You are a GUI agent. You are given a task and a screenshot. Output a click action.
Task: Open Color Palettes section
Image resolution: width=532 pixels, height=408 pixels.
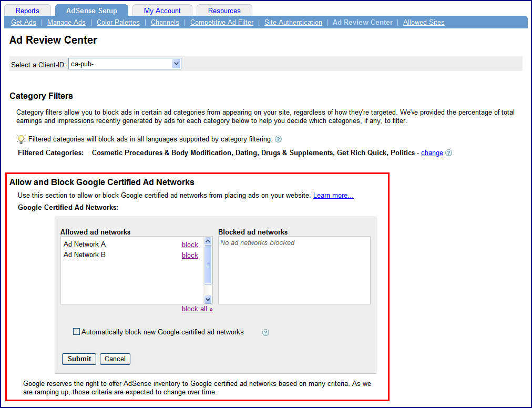118,23
